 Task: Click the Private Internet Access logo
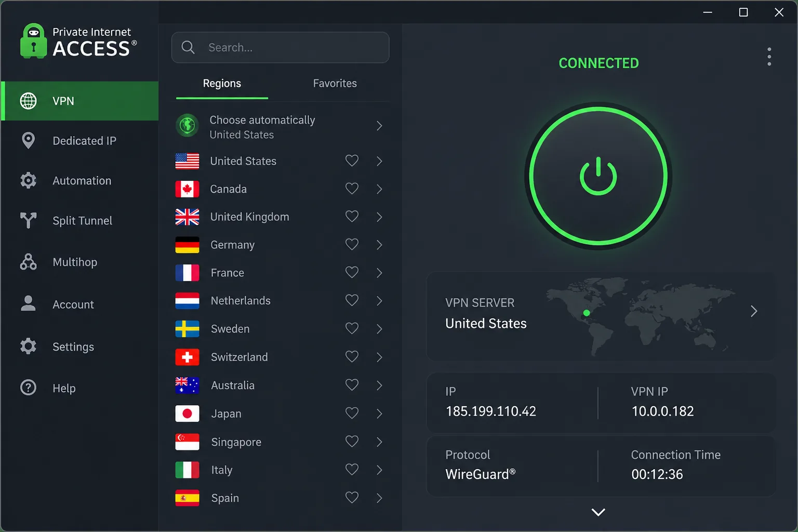[78, 41]
